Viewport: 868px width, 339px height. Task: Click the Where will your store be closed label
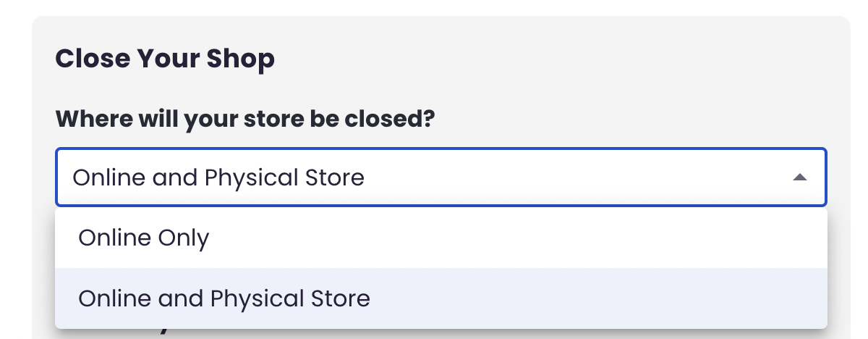coord(244,118)
